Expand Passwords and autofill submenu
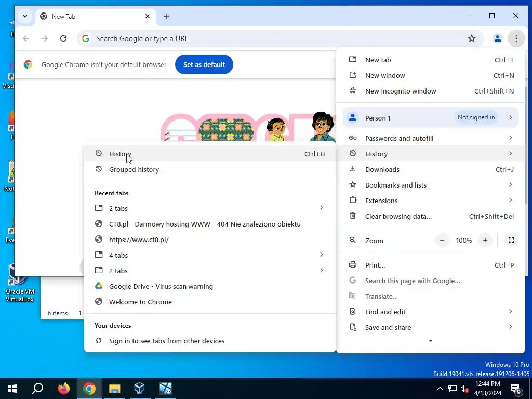 pos(431,138)
